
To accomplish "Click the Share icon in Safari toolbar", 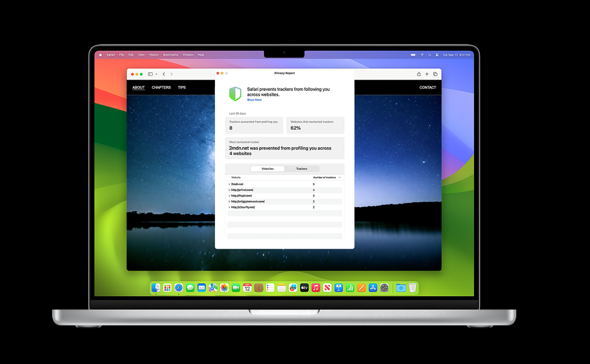I will click(x=419, y=74).
